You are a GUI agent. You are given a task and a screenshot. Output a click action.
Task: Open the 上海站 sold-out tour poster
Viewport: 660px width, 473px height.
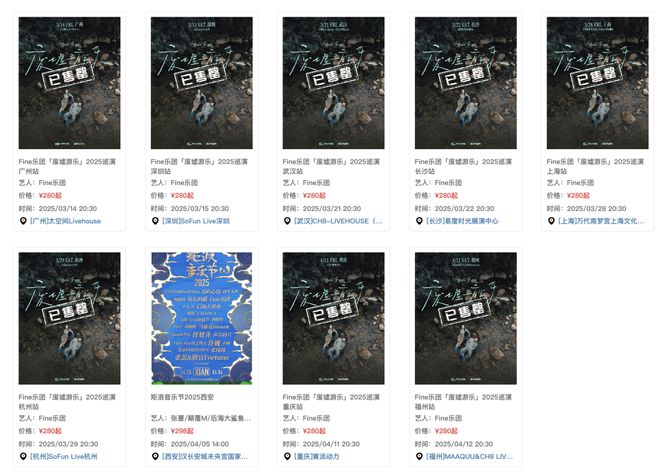click(597, 83)
